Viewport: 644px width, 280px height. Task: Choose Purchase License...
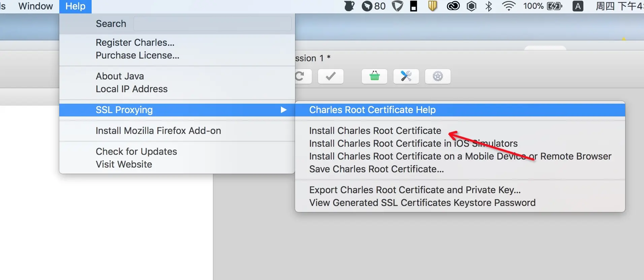177,56
